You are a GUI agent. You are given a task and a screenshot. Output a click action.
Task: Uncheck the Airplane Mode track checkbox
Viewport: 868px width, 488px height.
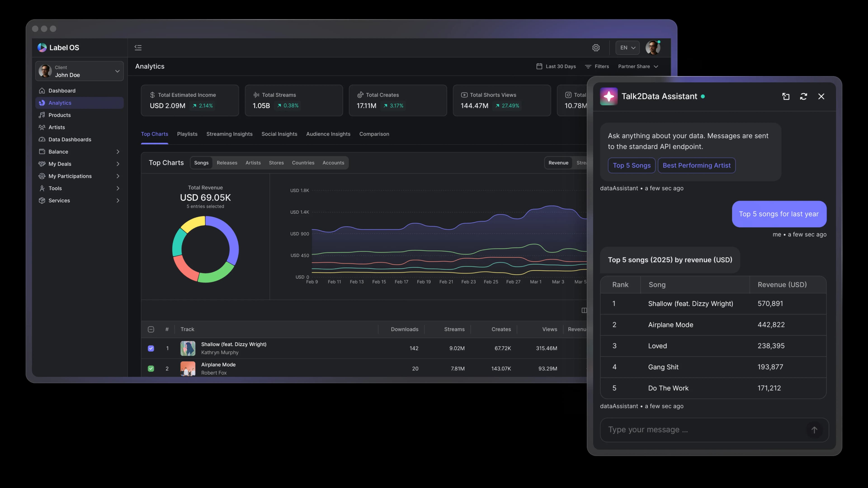pos(151,368)
